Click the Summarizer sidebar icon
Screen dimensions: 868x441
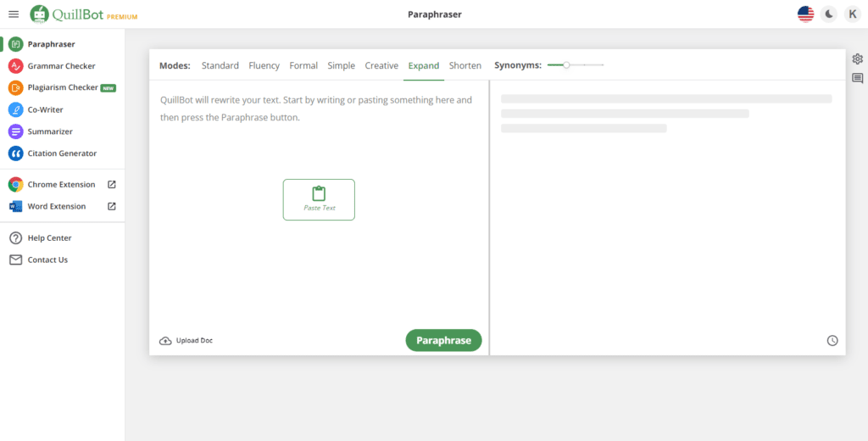click(x=15, y=131)
